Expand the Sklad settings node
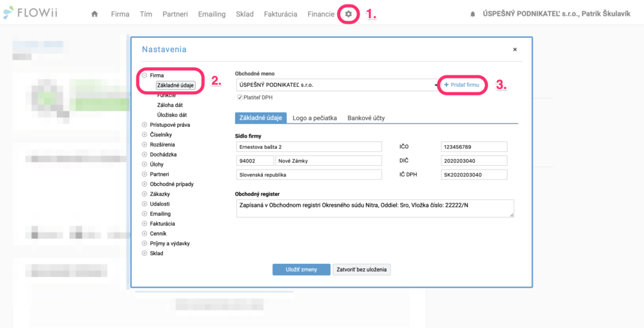This screenshot has height=328, width=644. (144, 253)
